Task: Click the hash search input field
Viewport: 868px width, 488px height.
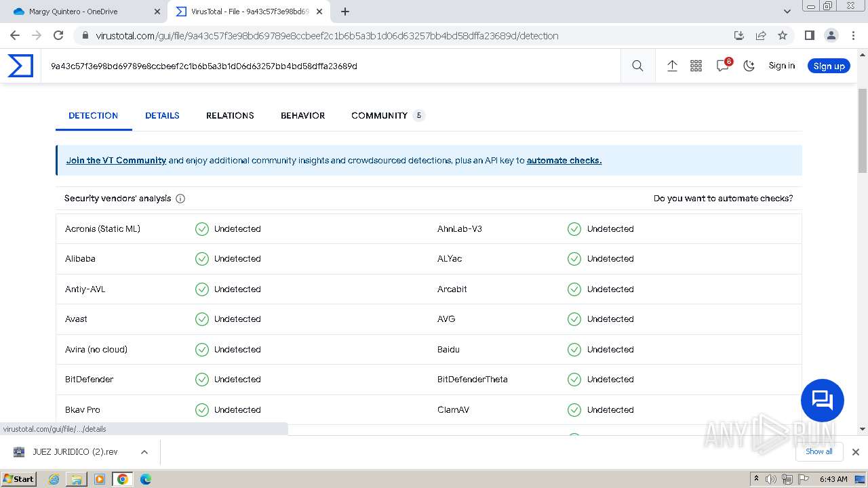Action: click(x=331, y=66)
